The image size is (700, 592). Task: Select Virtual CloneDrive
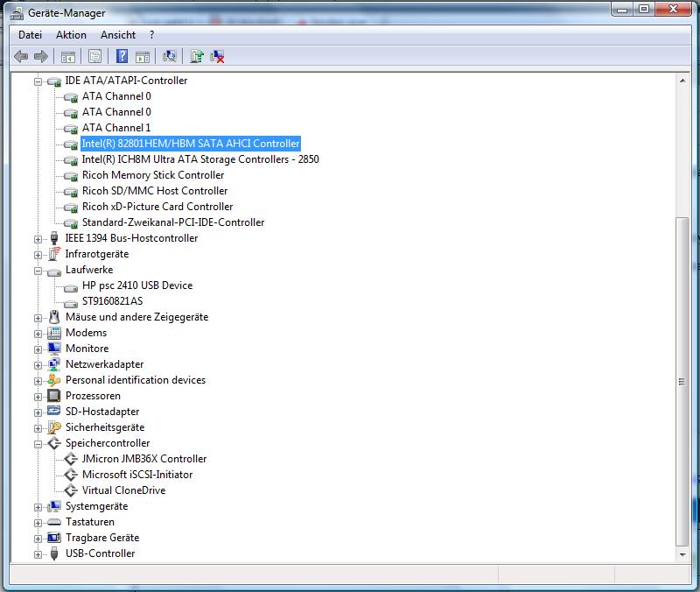[x=123, y=490]
